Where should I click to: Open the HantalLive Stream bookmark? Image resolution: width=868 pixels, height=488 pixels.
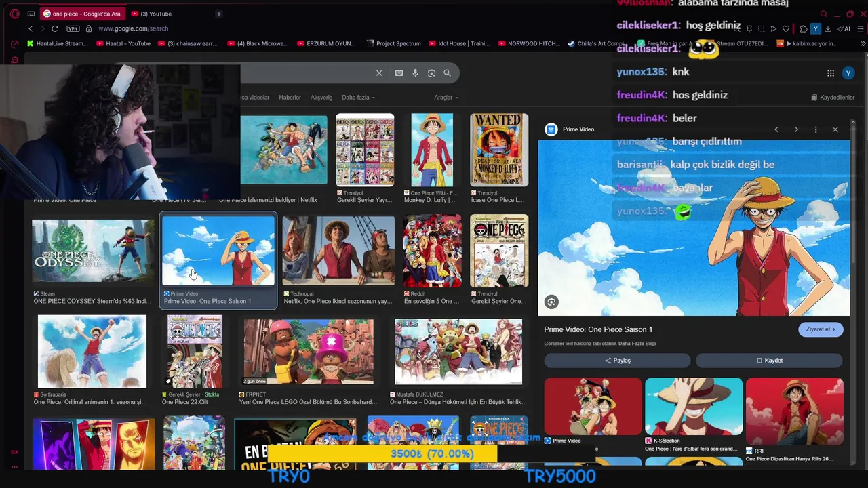tap(58, 43)
